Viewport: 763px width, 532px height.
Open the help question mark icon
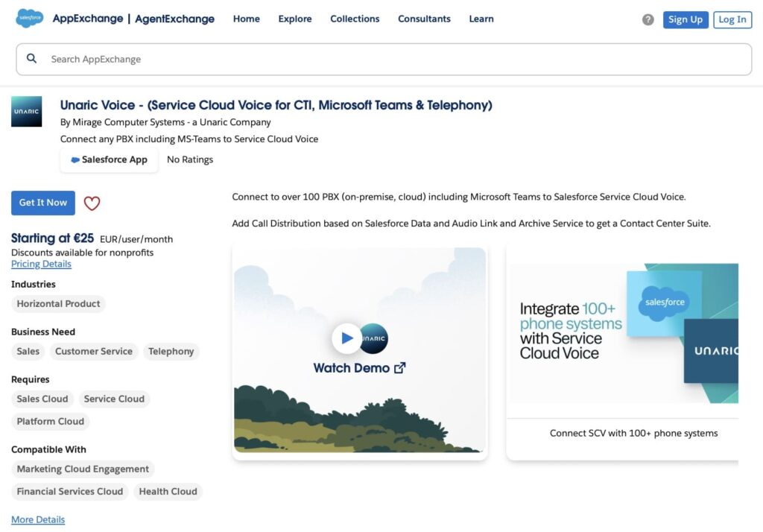(648, 19)
